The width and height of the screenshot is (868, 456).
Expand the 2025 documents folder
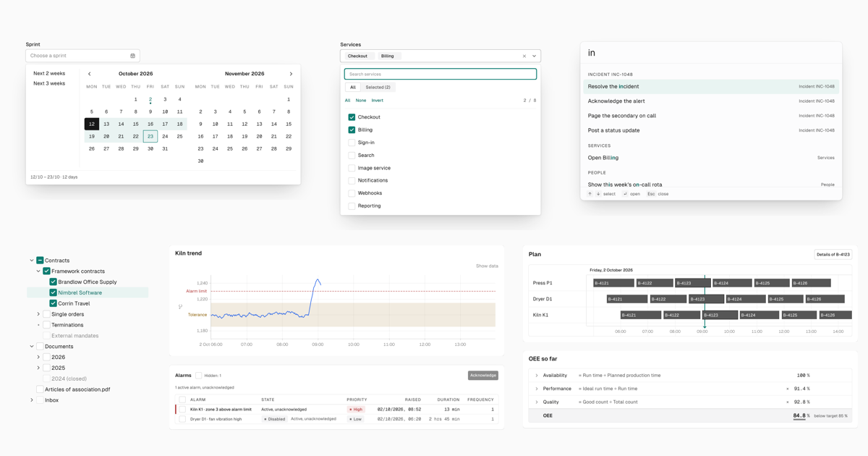(x=38, y=368)
